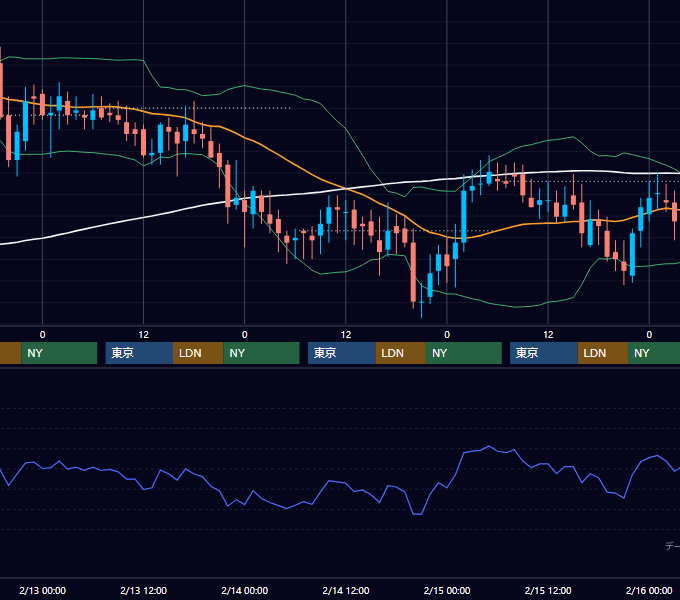Click the 2/15 00:00 time axis label

coord(447,590)
